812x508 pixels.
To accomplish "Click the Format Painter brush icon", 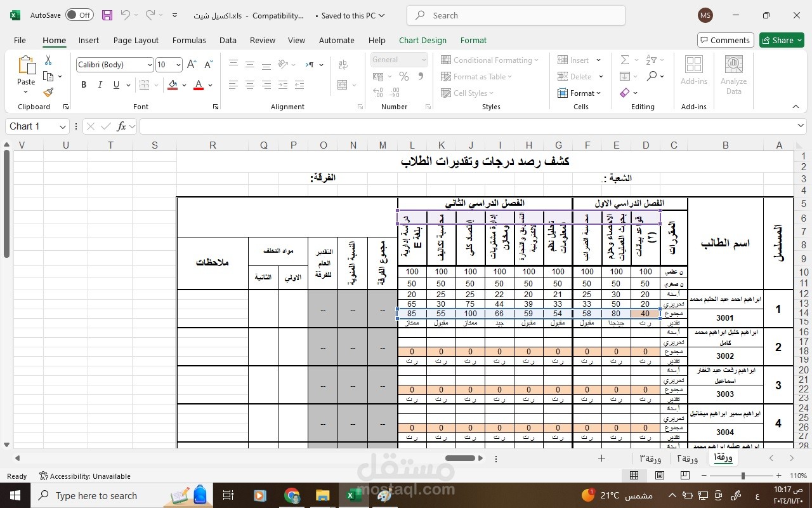I will pyautogui.click(x=48, y=92).
